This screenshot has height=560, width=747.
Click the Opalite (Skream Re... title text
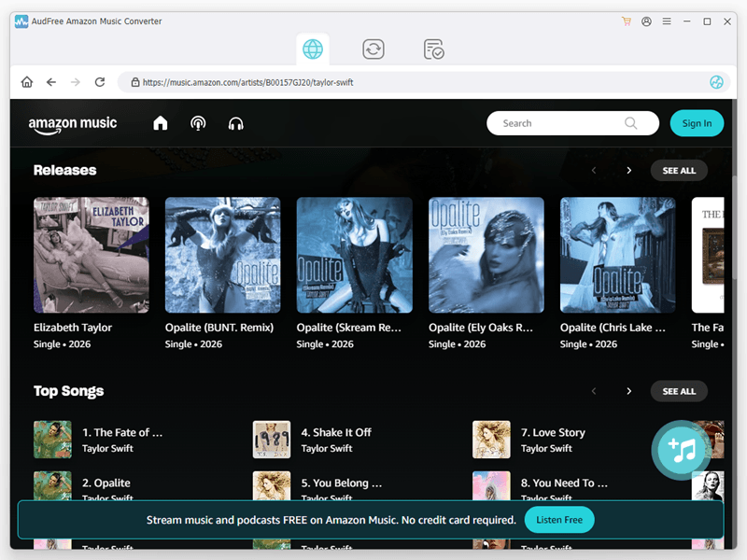point(348,328)
